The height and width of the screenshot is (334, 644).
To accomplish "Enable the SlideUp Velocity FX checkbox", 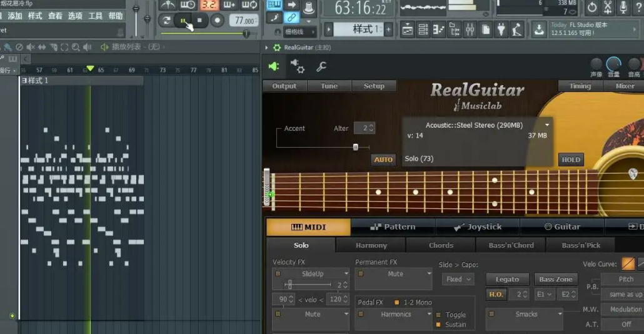I will [278, 273].
